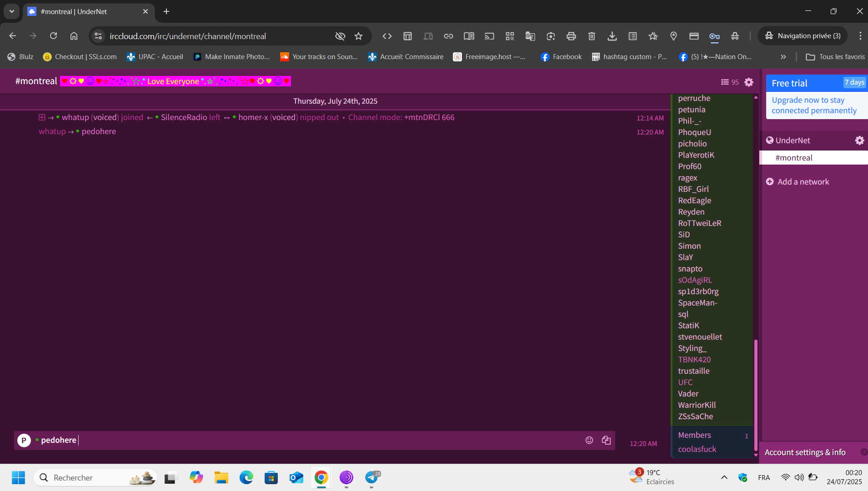Switch to the #montreal | UnderNet browser tab
The image size is (868, 491).
tap(86, 11)
